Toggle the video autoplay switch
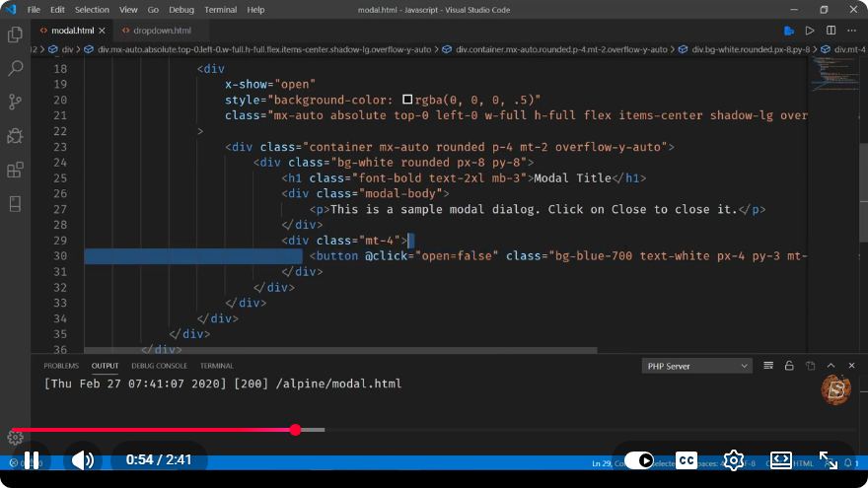This screenshot has width=868, height=488. 639,460
